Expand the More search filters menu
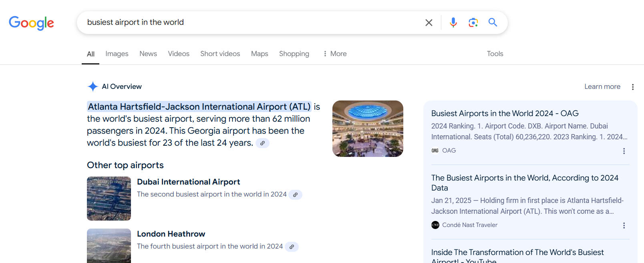The width and height of the screenshot is (644, 263). pyautogui.click(x=335, y=54)
